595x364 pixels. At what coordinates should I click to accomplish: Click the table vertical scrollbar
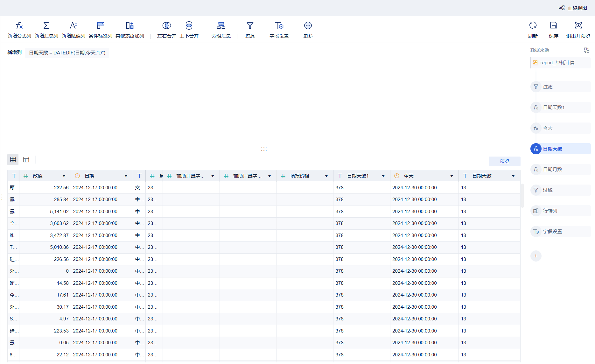[522, 195]
